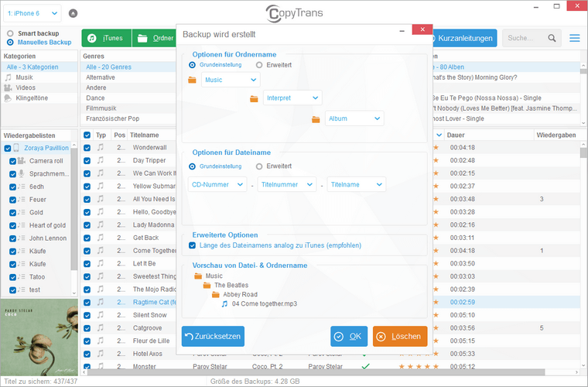The image size is (588, 387).
Task: Open the CD-Nummer dropdown
Action: pyautogui.click(x=217, y=184)
